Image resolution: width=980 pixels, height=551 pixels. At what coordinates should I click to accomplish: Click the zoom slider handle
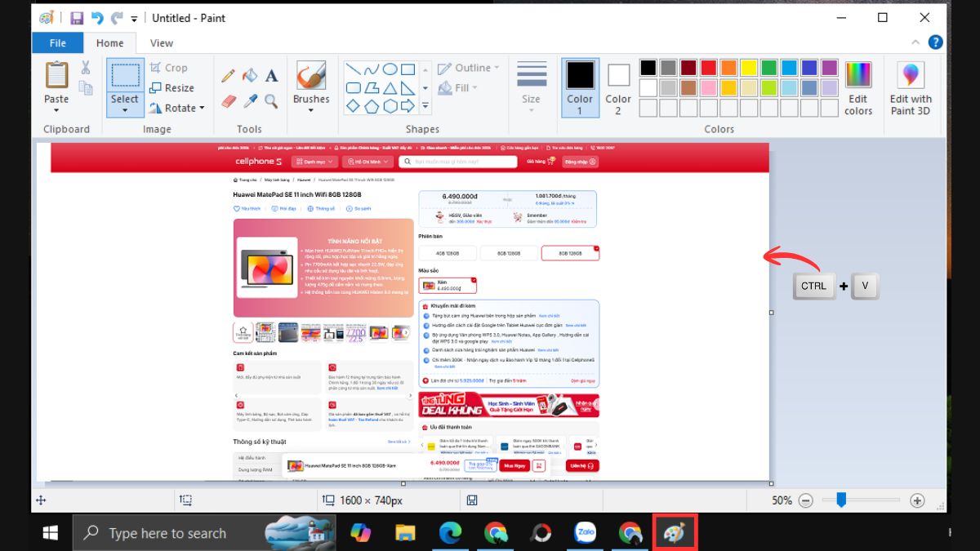click(841, 500)
